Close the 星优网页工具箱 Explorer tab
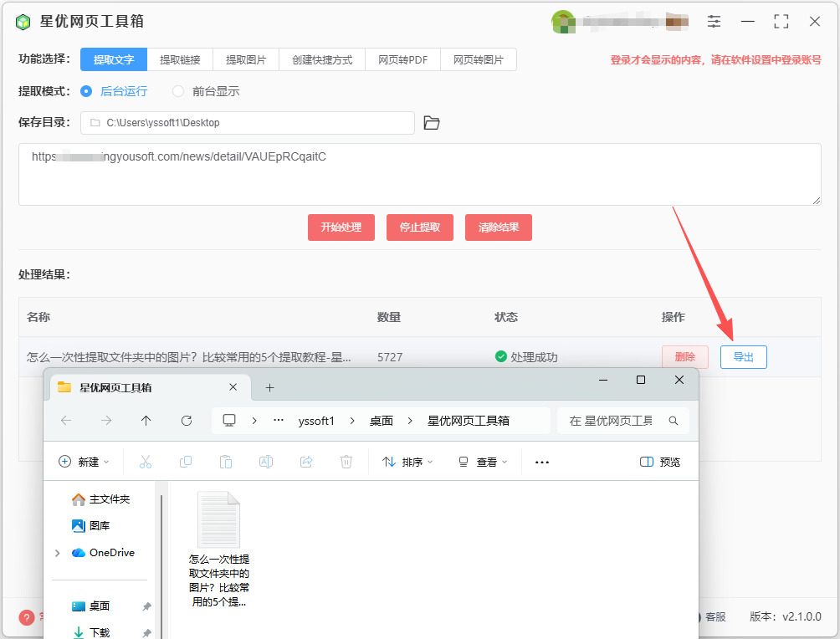The width and height of the screenshot is (840, 639). pyautogui.click(x=233, y=387)
